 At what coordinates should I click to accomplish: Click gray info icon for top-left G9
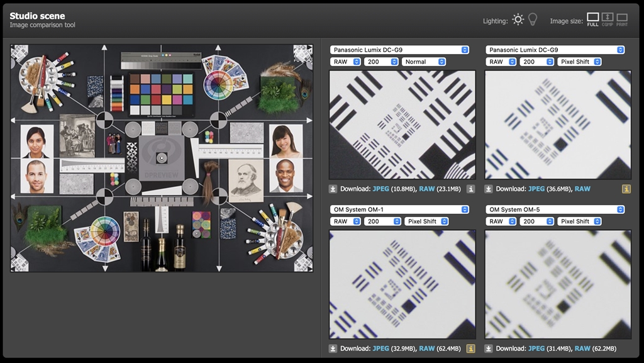[470, 189]
